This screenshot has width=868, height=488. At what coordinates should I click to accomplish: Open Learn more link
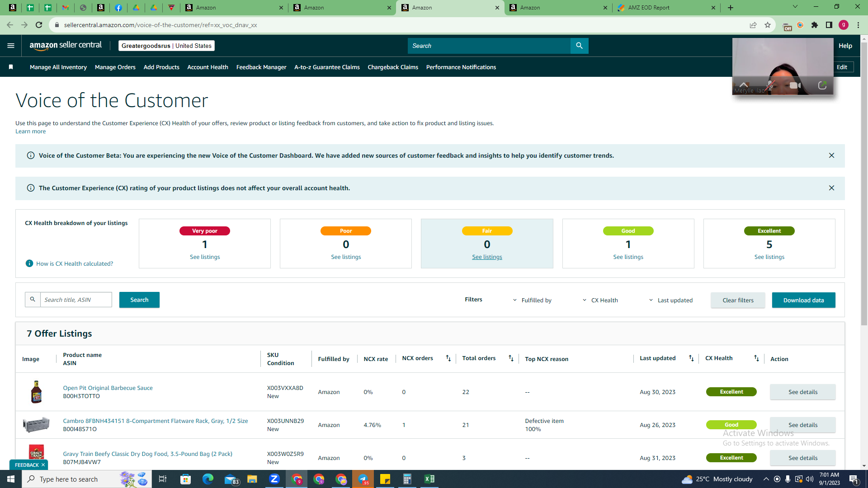[30, 131]
